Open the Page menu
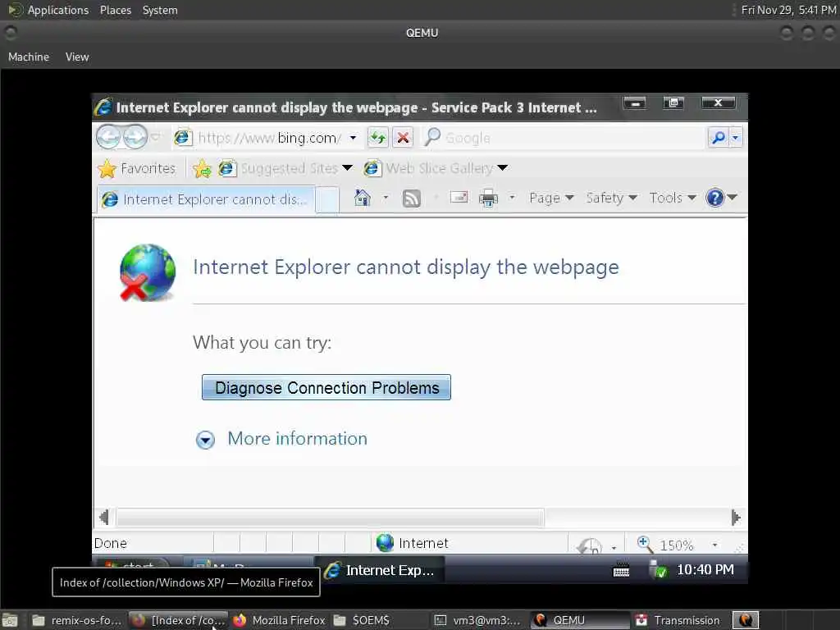This screenshot has height=630, width=840. [x=551, y=198]
